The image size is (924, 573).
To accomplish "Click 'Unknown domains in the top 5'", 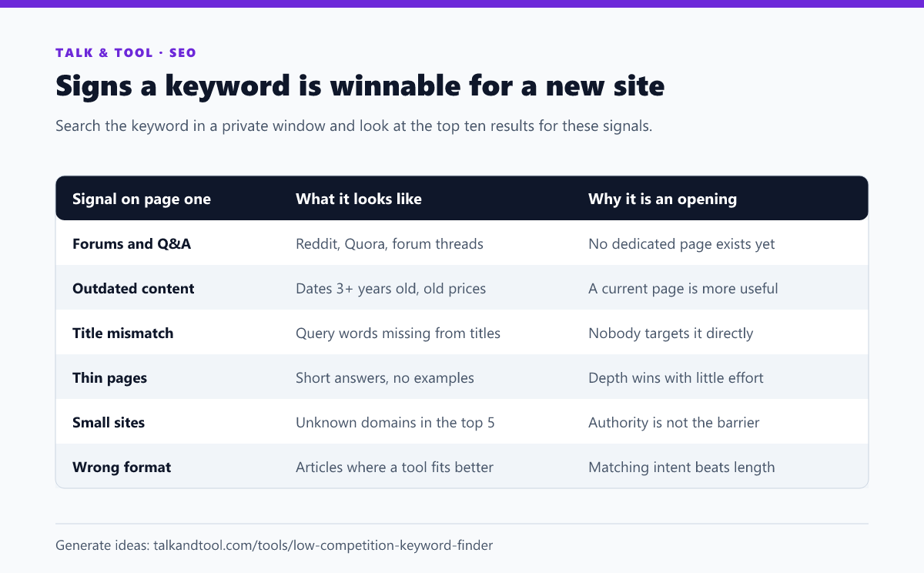I will (395, 422).
